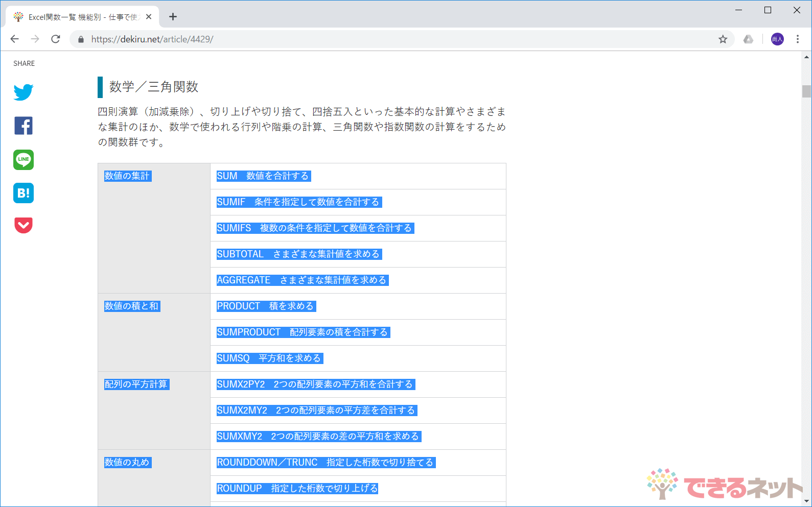View site info via padlock icon
The height and width of the screenshot is (507, 812).
[x=81, y=39]
